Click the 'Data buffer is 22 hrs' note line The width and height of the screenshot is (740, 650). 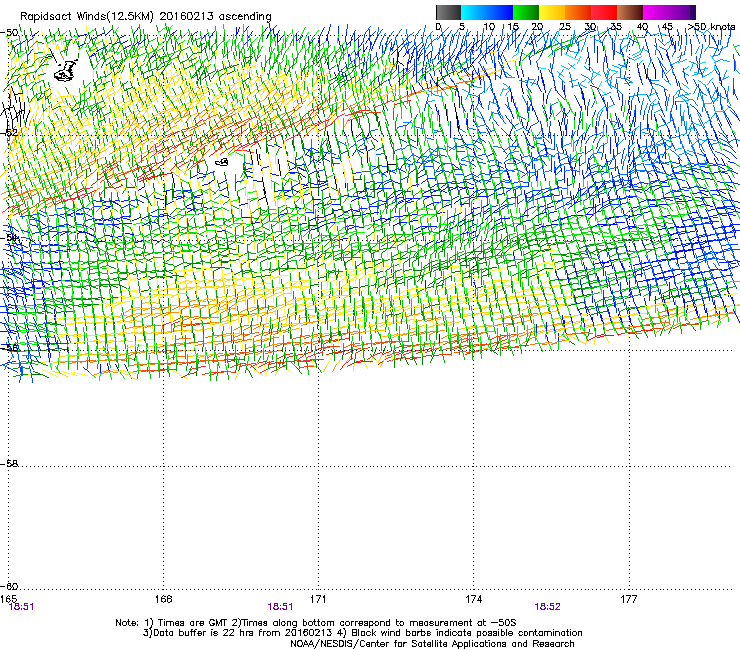pos(362,633)
